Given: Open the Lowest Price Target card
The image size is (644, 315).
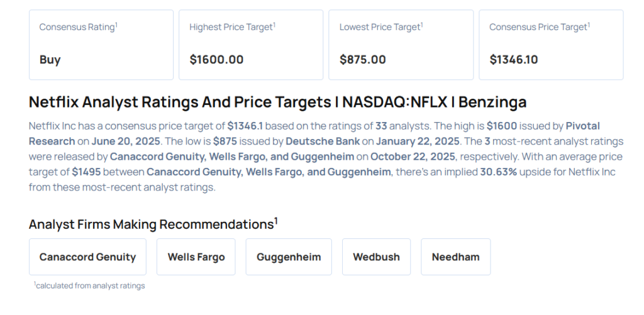Looking at the screenshot, I should point(401,45).
